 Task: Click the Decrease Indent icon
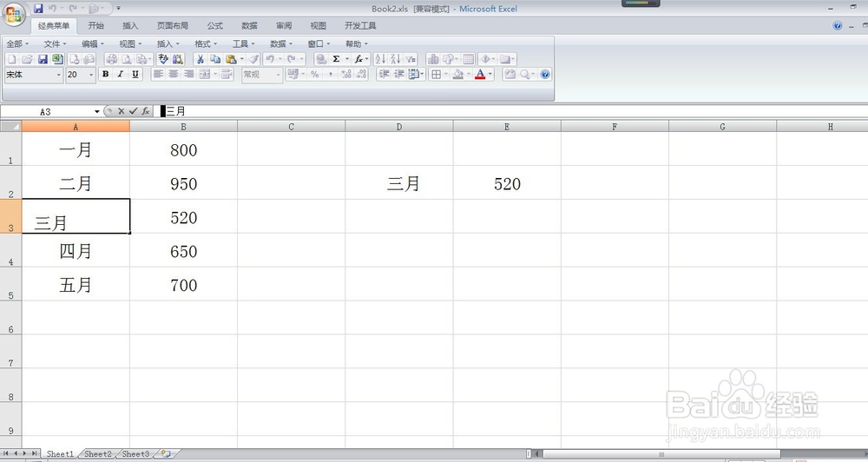(384, 74)
